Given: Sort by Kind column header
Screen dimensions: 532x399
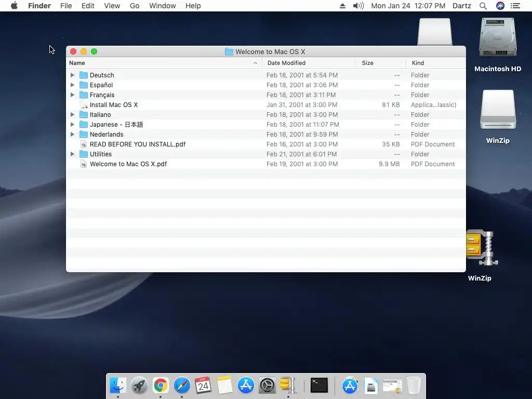Looking at the screenshot, I should [436, 63].
